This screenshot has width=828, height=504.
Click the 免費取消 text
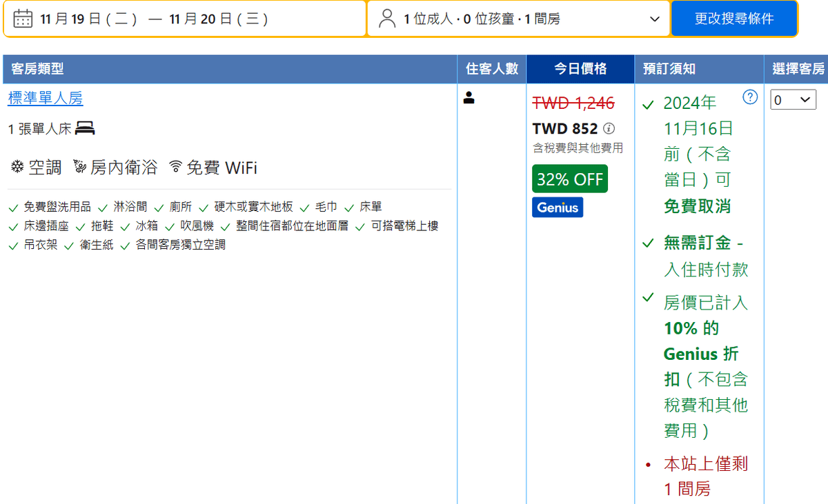(x=697, y=206)
